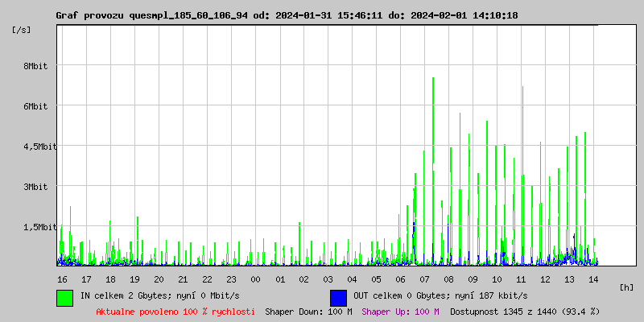Click the 'Shaper Down: 100 M' text
The width and height of the screenshot is (644, 322).
(x=308, y=312)
